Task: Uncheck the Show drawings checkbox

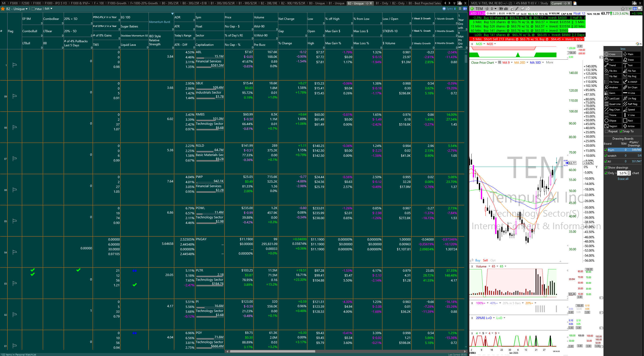Action: (606, 167)
